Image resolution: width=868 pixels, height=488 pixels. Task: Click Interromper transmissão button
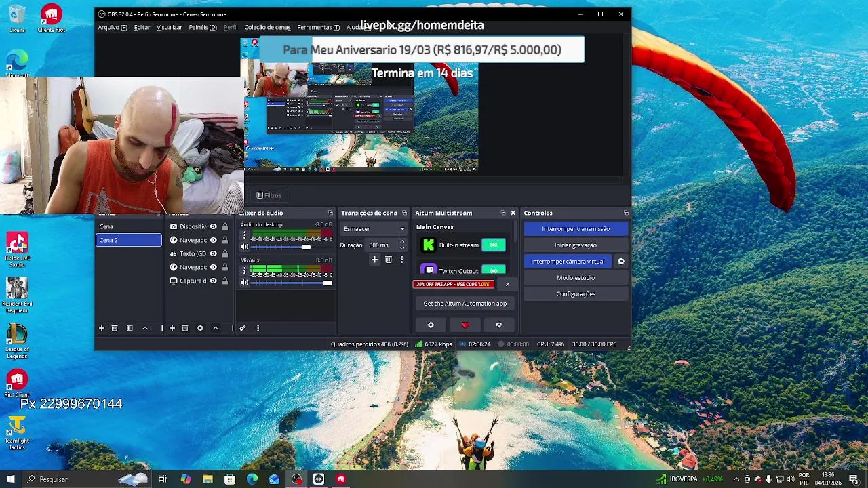(x=576, y=229)
